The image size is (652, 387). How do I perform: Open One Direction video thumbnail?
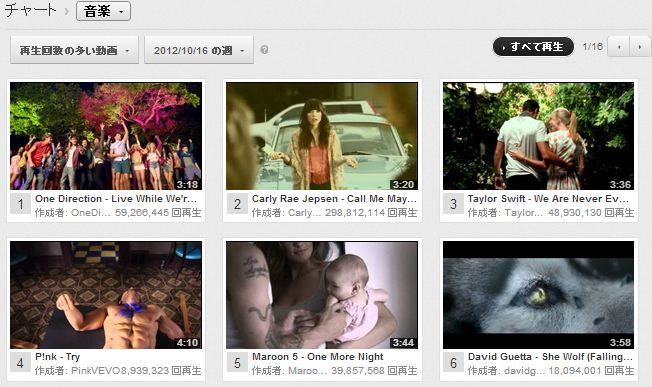[x=106, y=136]
